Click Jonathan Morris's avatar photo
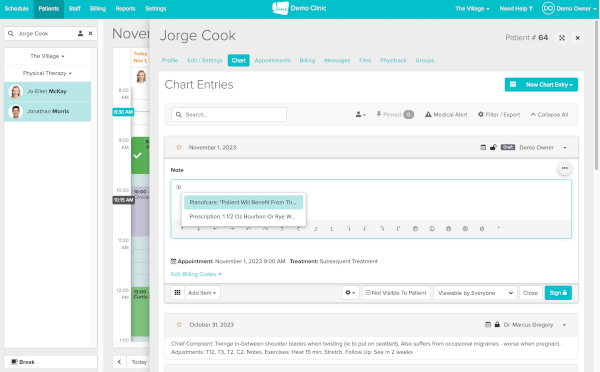This screenshot has height=372, width=600. (x=16, y=112)
